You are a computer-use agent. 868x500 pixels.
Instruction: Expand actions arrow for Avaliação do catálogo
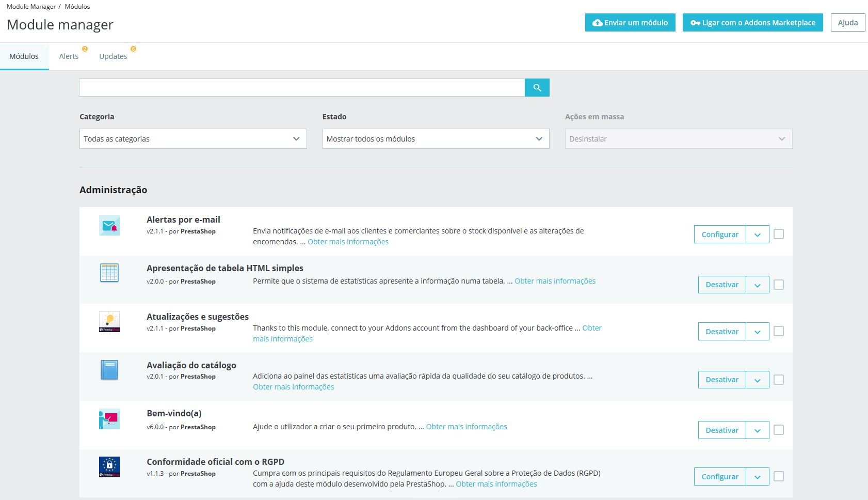[758, 380]
